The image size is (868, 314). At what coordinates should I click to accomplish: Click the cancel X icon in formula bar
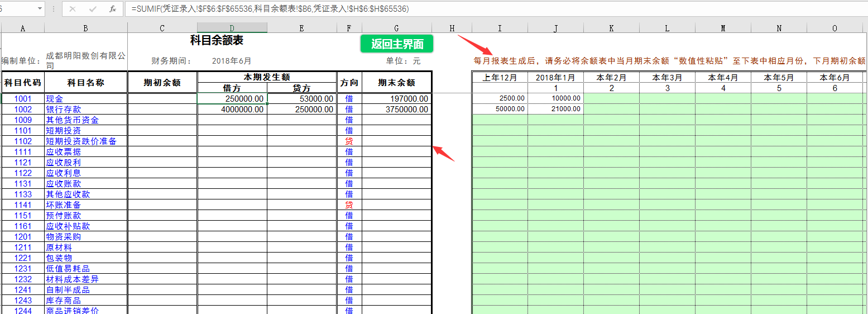[73, 9]
